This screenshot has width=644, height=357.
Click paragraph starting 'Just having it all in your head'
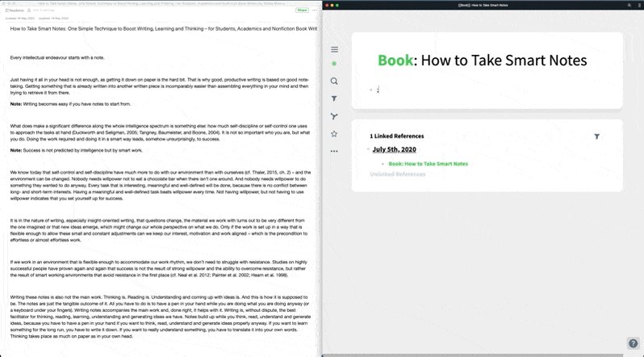pyautogui.click(x=159, y=86)
